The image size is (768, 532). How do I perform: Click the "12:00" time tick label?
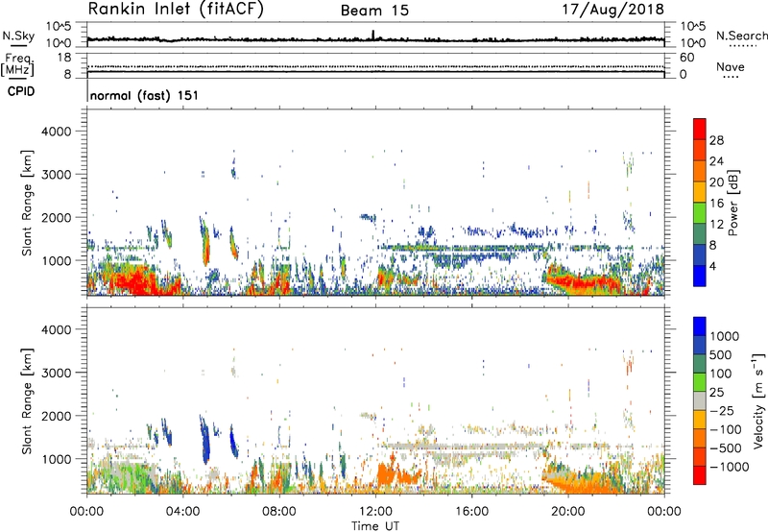tap(375, 512)
